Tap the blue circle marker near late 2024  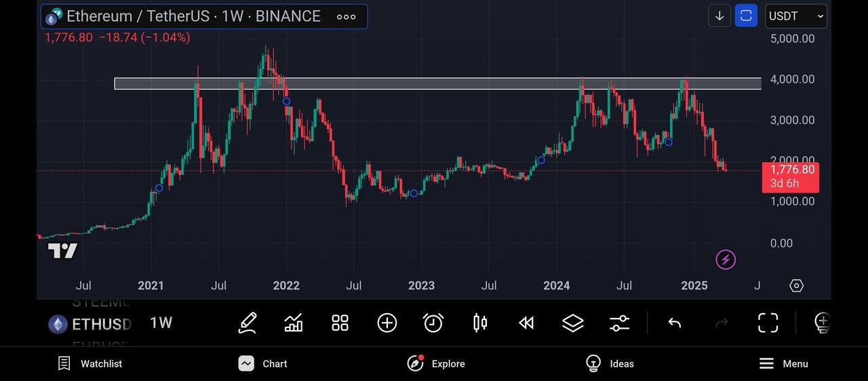click(x=668, y=142)
